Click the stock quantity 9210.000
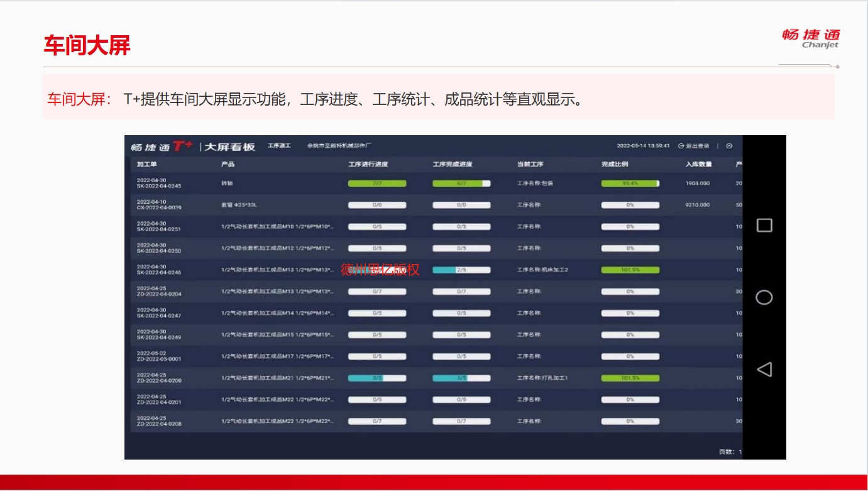 coord(698,205)
